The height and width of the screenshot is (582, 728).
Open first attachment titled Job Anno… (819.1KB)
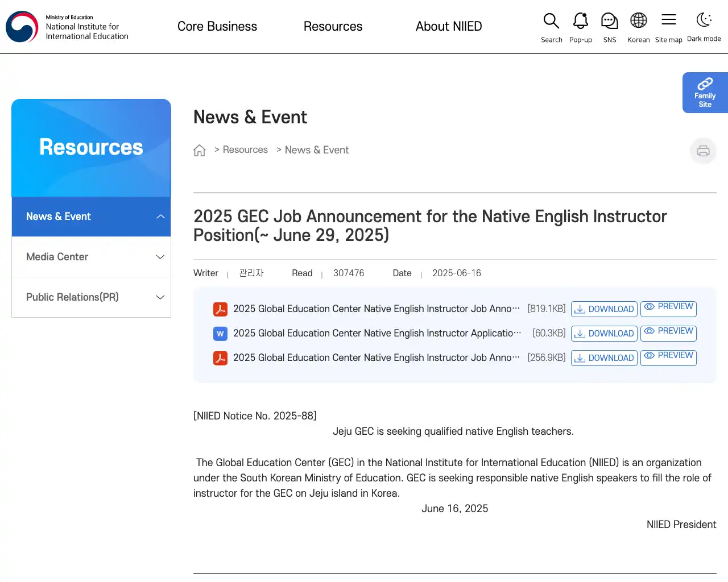377,309
